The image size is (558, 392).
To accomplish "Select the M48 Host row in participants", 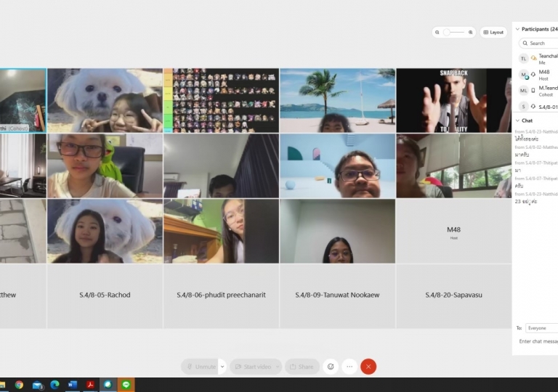I will [x=537, y=75].
